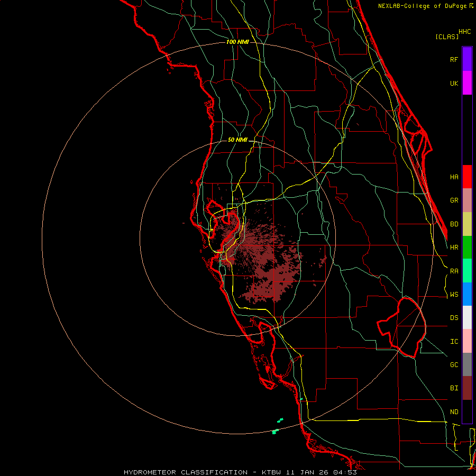Click the DS white legend swatch
Viewport: 476px width, 476px height.
pos(467,317)
